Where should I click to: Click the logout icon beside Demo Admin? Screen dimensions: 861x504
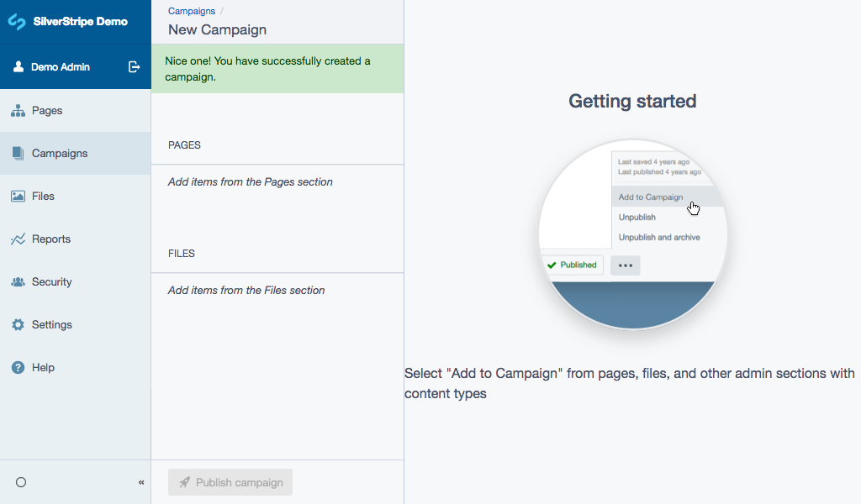[134, 67]
